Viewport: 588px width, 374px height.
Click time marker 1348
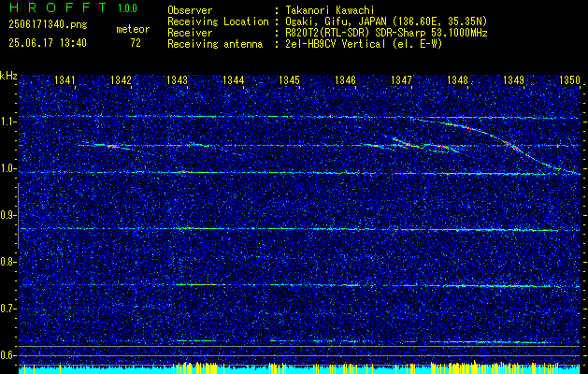click(457, 79)
